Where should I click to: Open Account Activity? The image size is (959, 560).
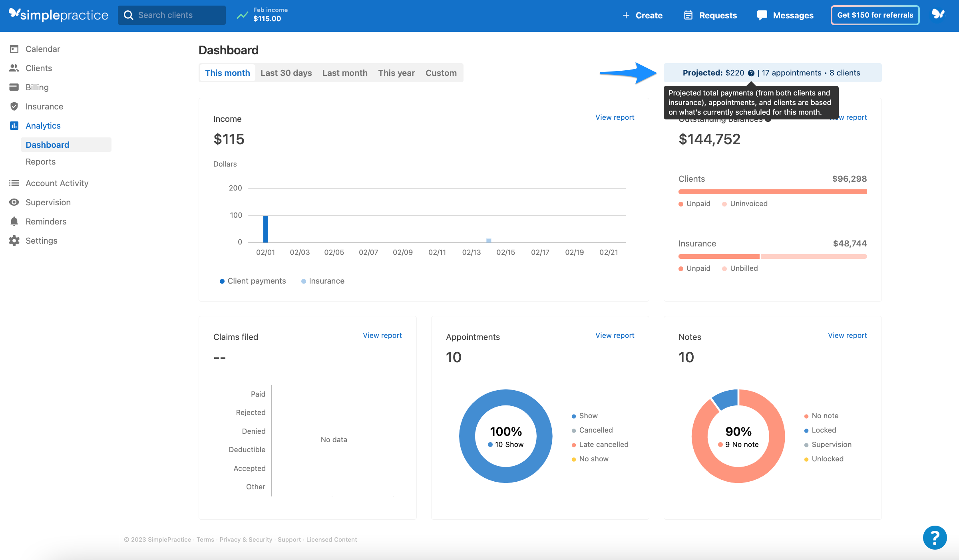[57, 183]
